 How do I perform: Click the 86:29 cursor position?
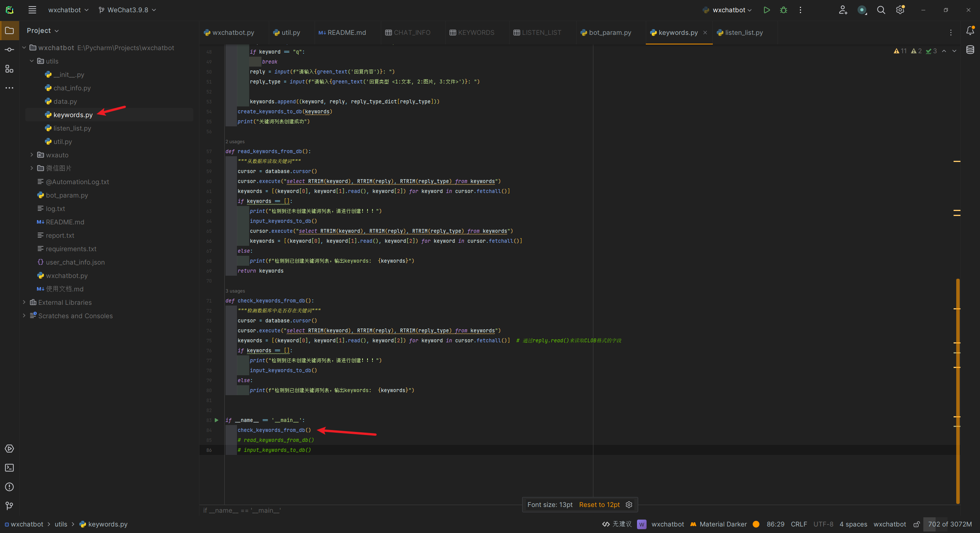[x=775, y=524]
